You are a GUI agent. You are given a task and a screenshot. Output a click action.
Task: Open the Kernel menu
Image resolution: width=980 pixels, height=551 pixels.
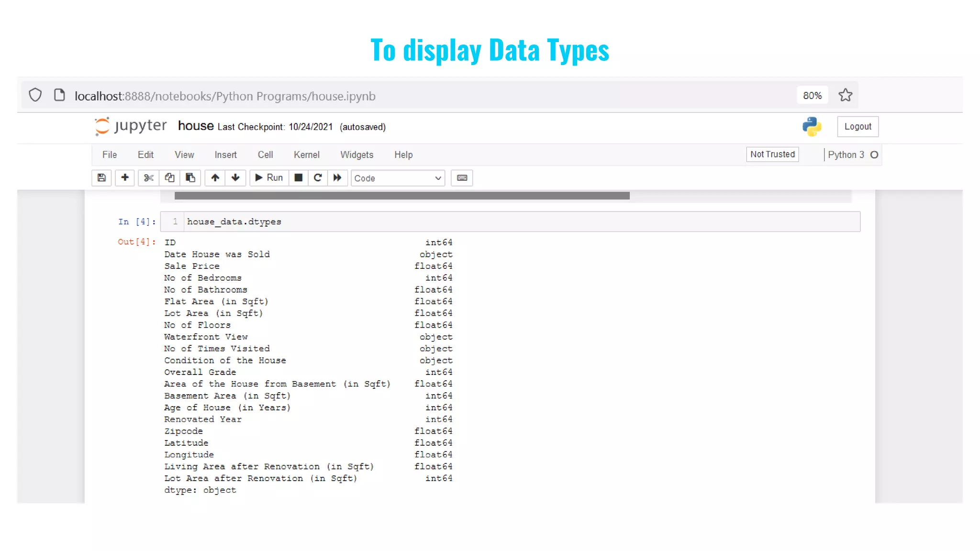pyautogui.click(x=306, y=155)
